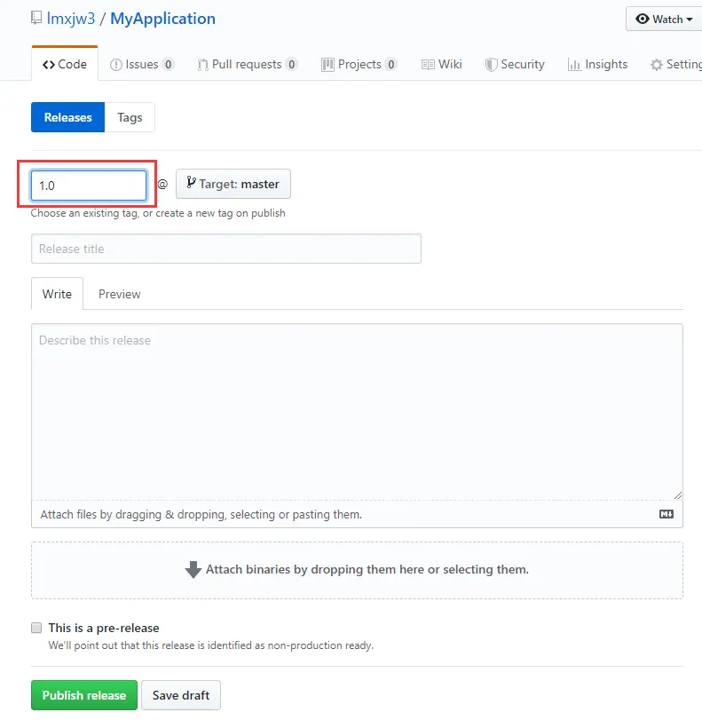This screenshot has height=728, width=702.
Task: Click the repository book icon
Action: [x=36, y=18]
